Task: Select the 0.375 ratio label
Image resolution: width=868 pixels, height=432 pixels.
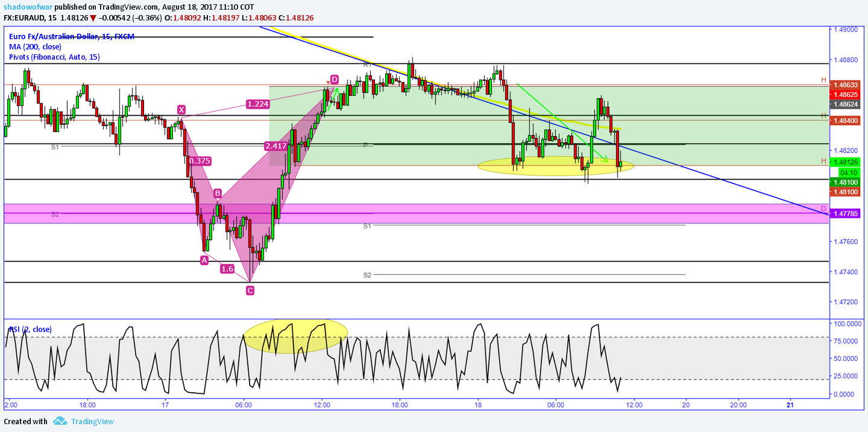Action: (200, 161)
